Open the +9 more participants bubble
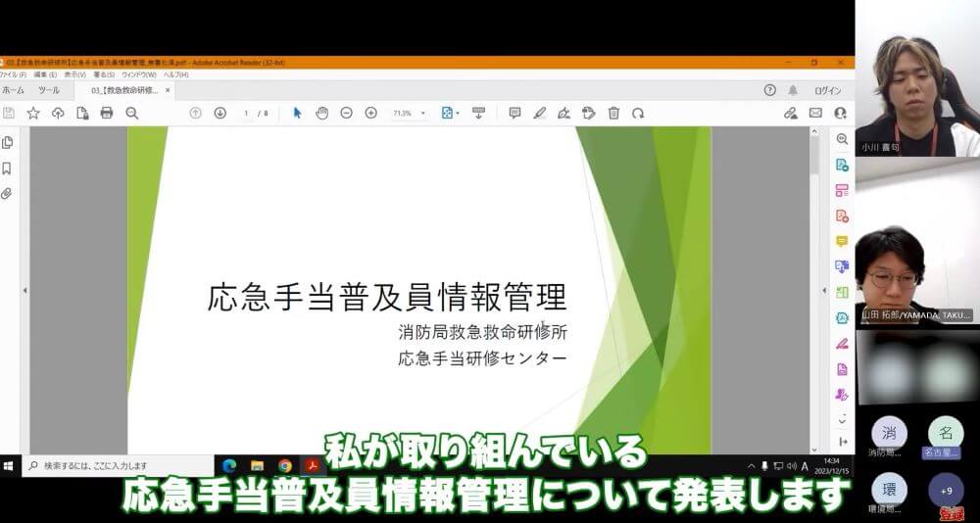Image resolution: width=980 pixels, height=523 pixels. point(946,491)
